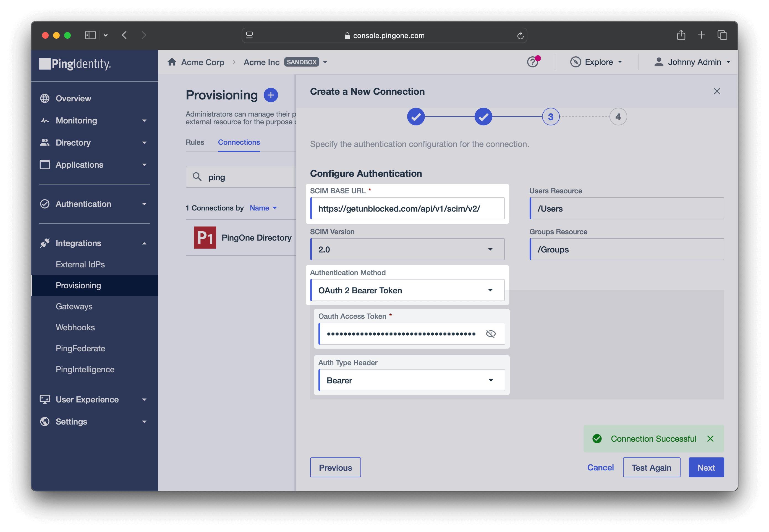Click the Previous button
The width and height of the screenshot is (769, 532).
pyautogui.click(x=335, y=467)
